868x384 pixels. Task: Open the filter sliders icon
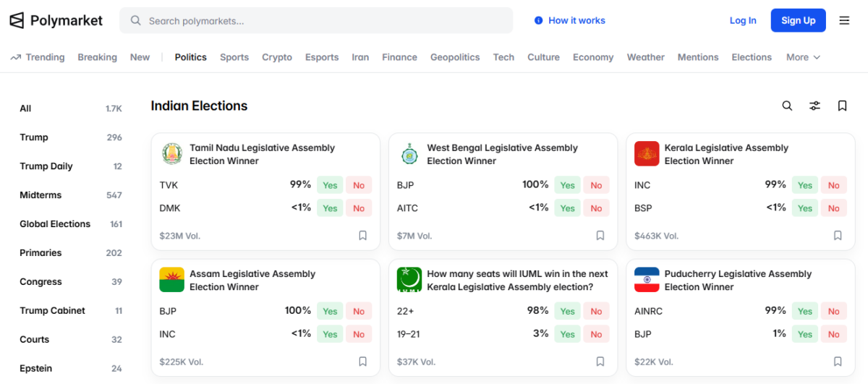tap(814, 106)
